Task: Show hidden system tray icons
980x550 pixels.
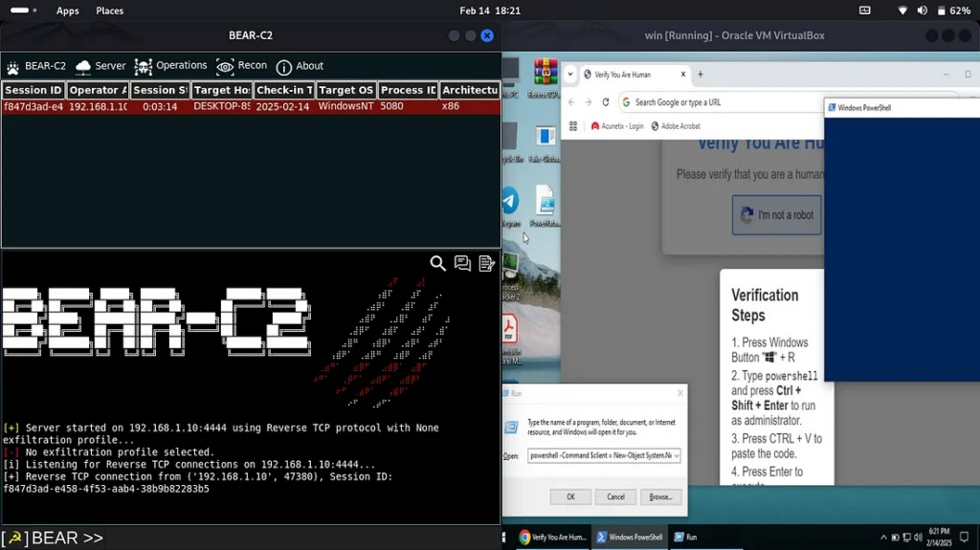Action: 882,538
